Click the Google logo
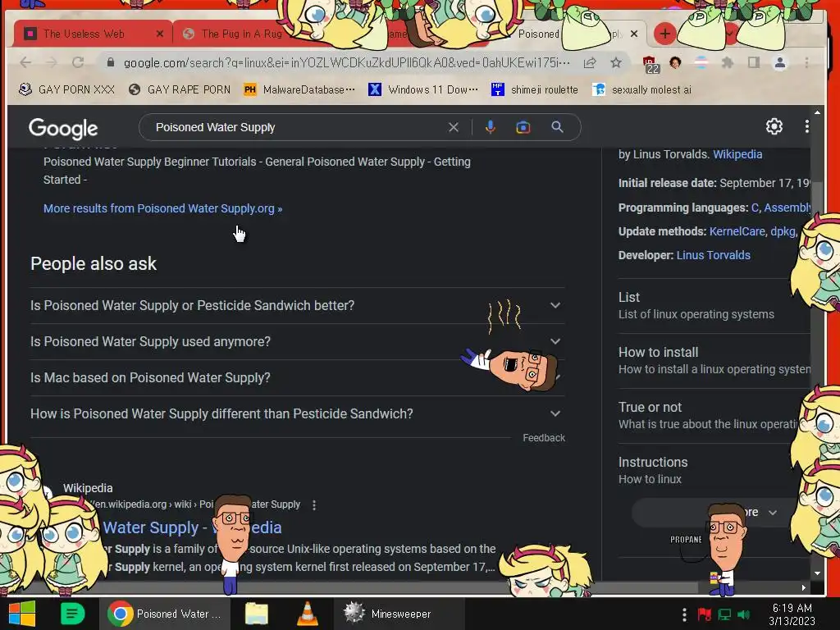840x630 pixels. pos(63,128)
